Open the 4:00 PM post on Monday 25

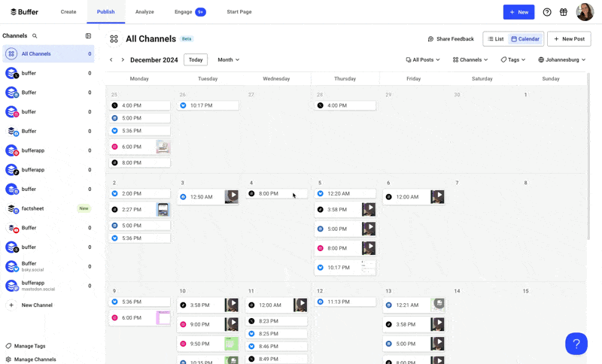[x=140, y=105]
